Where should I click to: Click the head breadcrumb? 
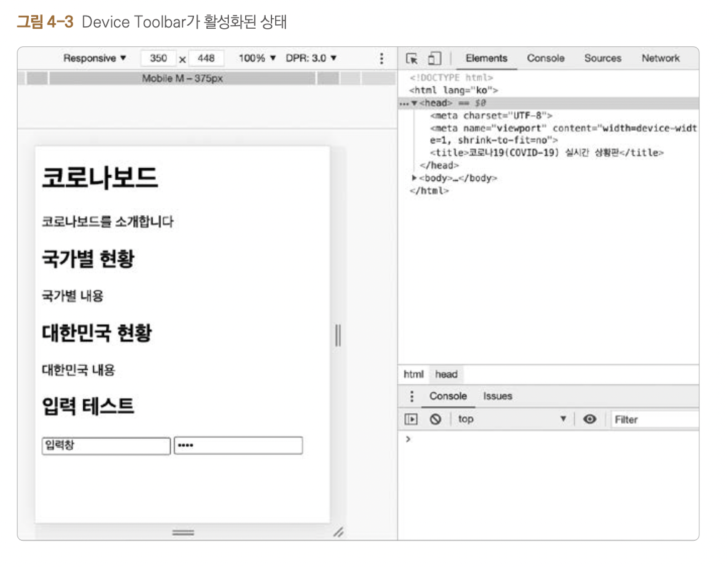446,375
